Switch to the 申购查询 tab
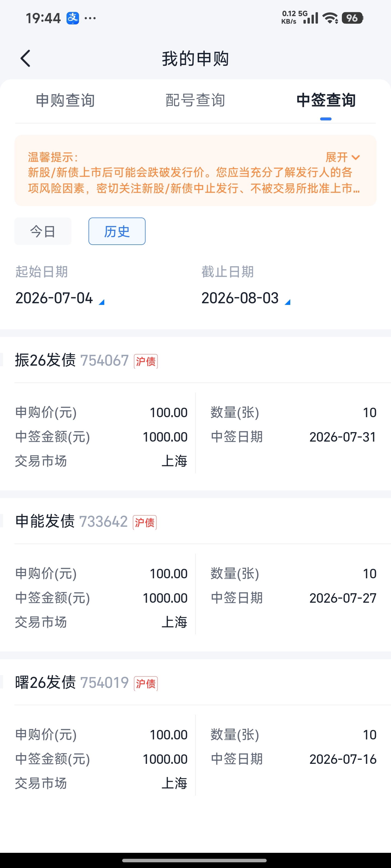The width and height of the screenshot is (391, 868). click(65, 100)
